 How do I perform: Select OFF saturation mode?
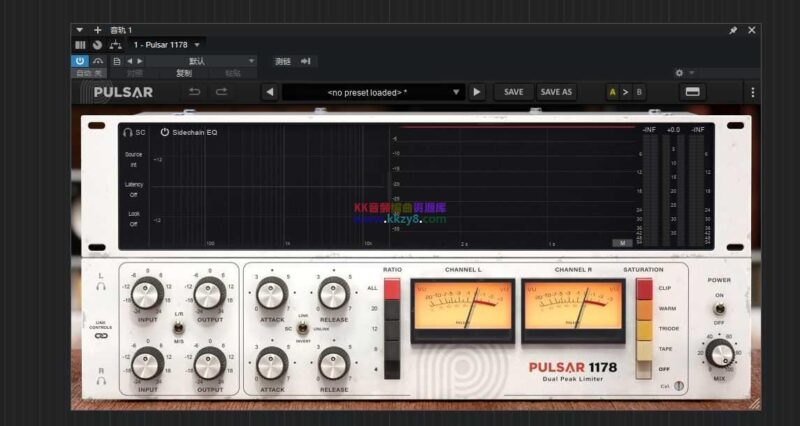(644, 370)
